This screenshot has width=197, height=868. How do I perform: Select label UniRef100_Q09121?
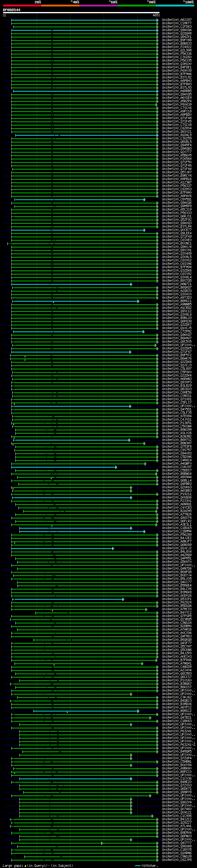pos(176,812)
